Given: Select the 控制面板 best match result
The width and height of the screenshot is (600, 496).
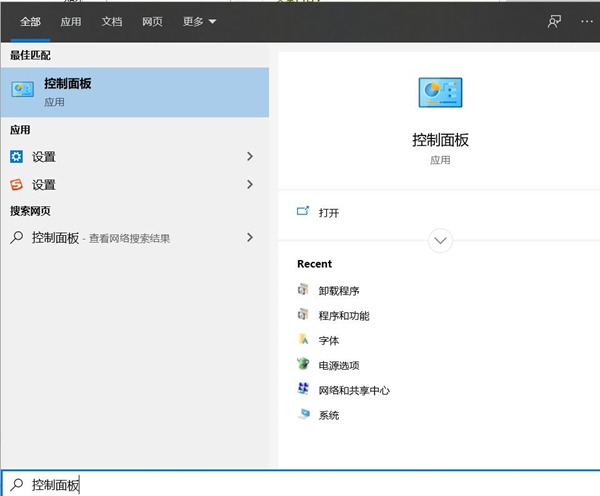Looking at the screenshot, I should pos(134,92).
